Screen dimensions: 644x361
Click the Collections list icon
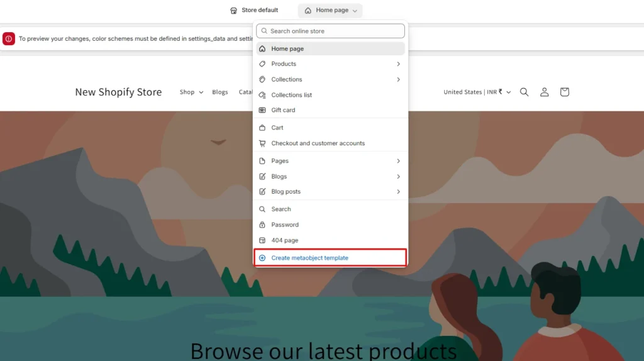[262, 95]
